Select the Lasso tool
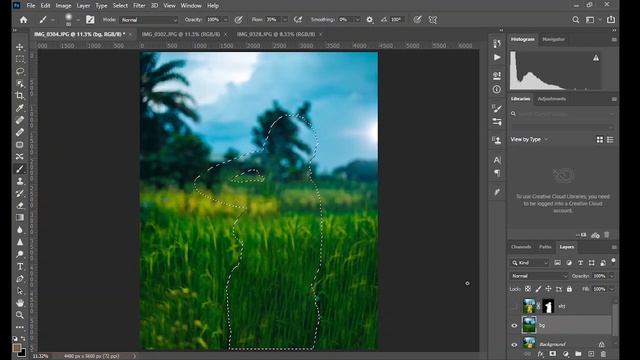 pyautogui.click(x=20, y=71)
